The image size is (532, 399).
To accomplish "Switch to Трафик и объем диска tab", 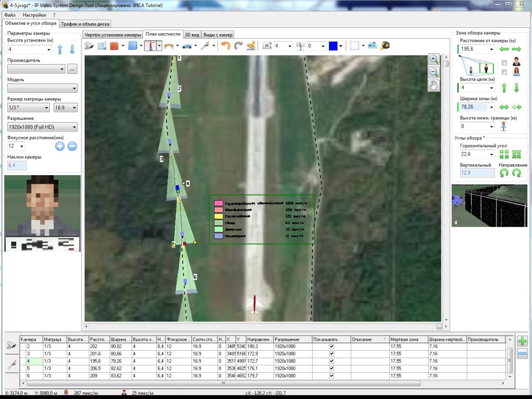I will 85,24.
